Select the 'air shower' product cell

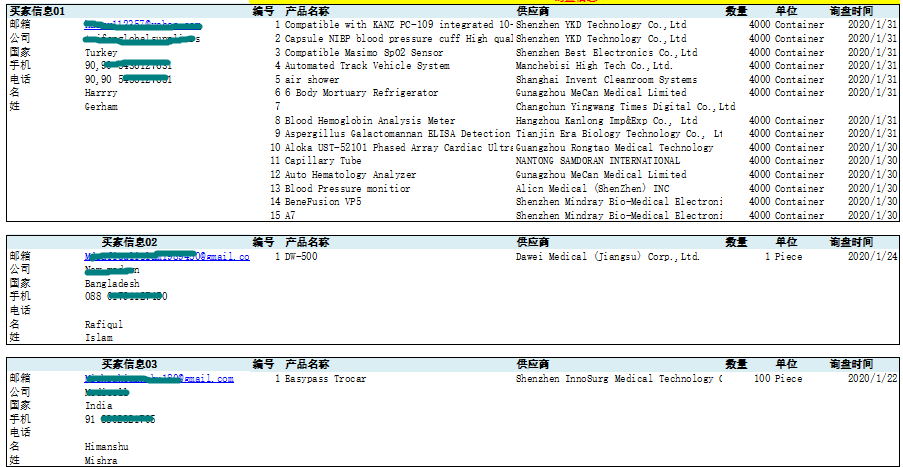point(312,80)
